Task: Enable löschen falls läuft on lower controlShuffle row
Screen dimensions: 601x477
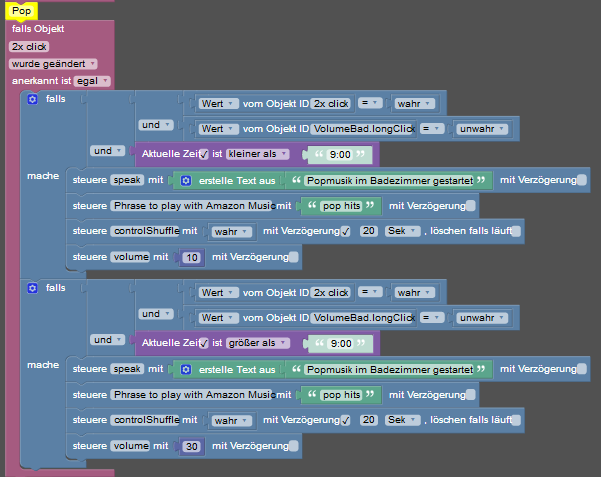Action: pos(516,420)
